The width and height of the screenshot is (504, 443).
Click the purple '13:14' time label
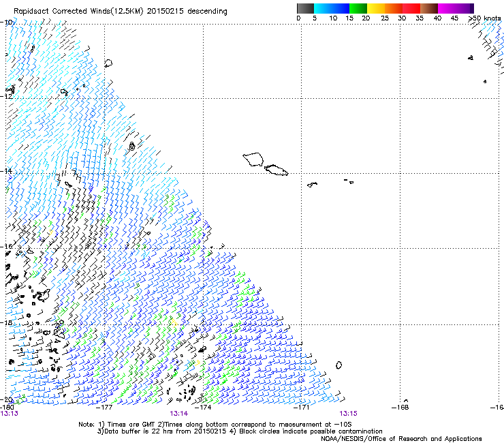tap(178, 414)
